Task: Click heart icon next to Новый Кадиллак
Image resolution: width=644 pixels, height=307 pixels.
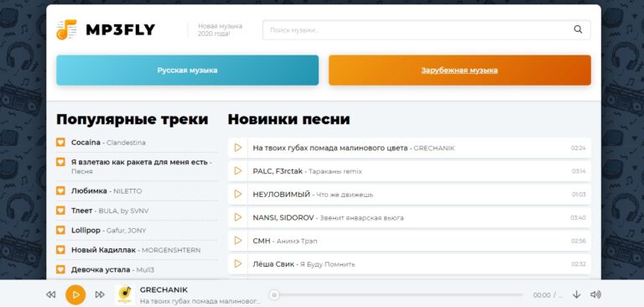Action: pyautogui.click(x=60, y=250)
